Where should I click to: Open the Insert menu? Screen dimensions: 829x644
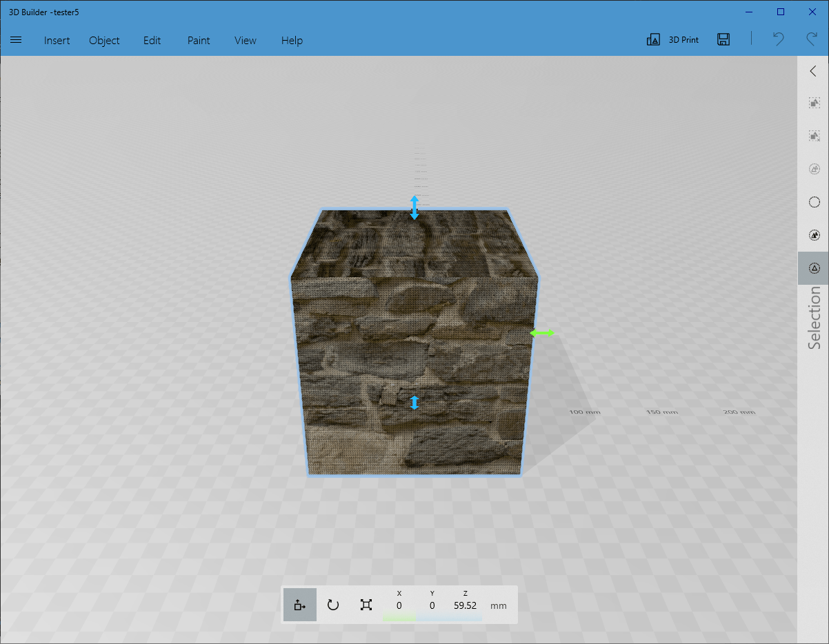(57, 41)
